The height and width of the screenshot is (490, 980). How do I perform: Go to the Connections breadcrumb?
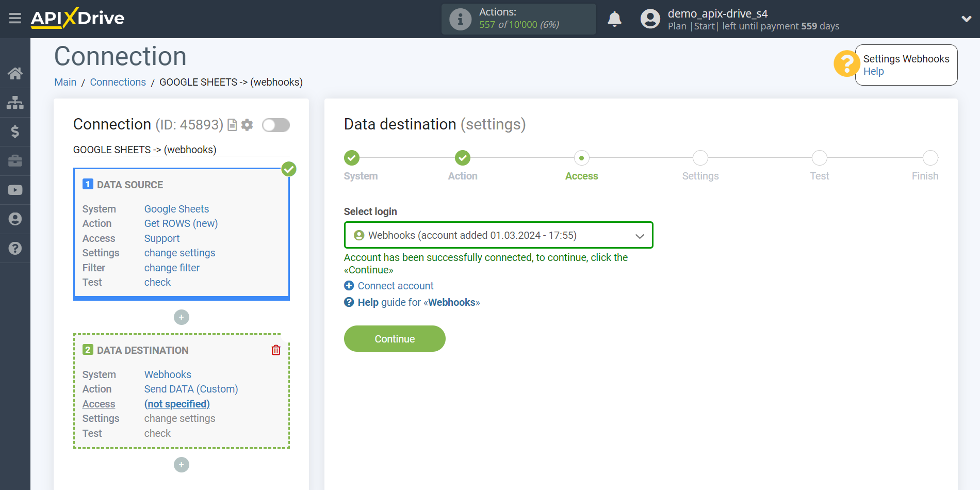118,82
